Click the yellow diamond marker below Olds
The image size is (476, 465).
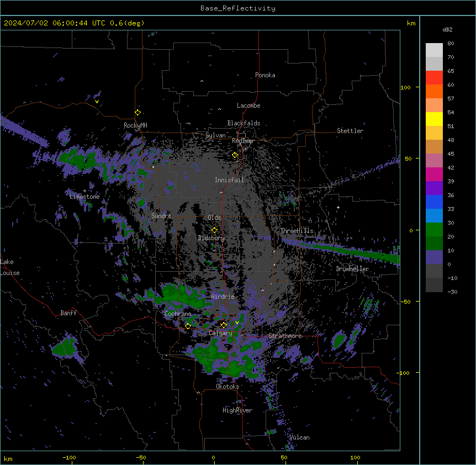coord(214,230)
